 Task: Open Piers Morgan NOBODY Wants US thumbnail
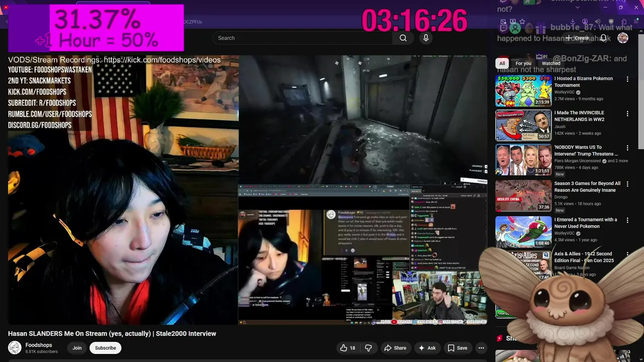coord(523,160)
